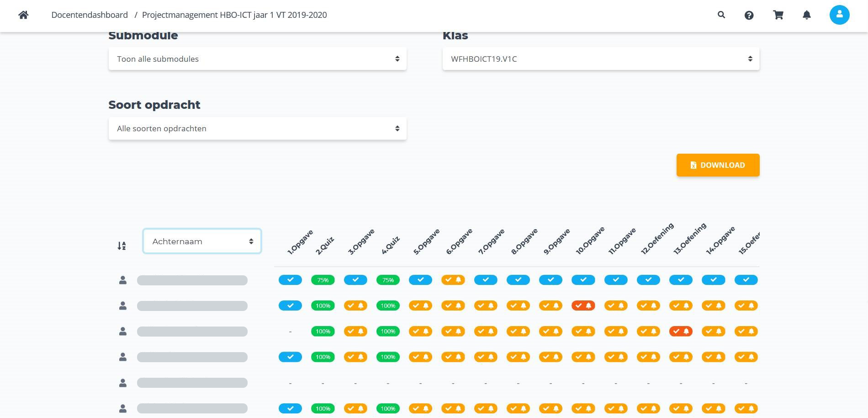Open third row 100% badge under 2.Quiz

coord(323,331)
